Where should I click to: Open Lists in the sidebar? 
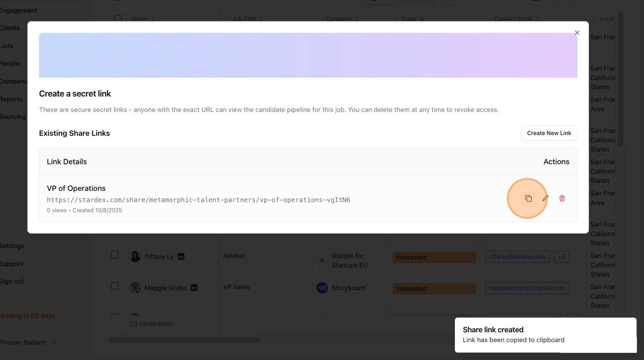pos(6,45)
